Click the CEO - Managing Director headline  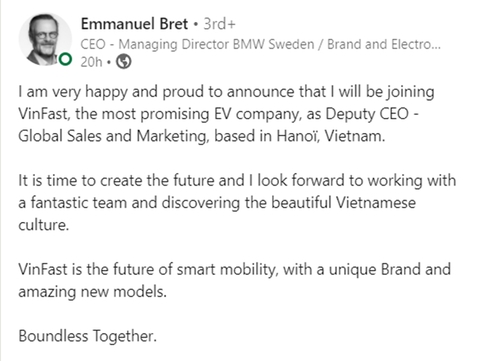coord(260,44)
